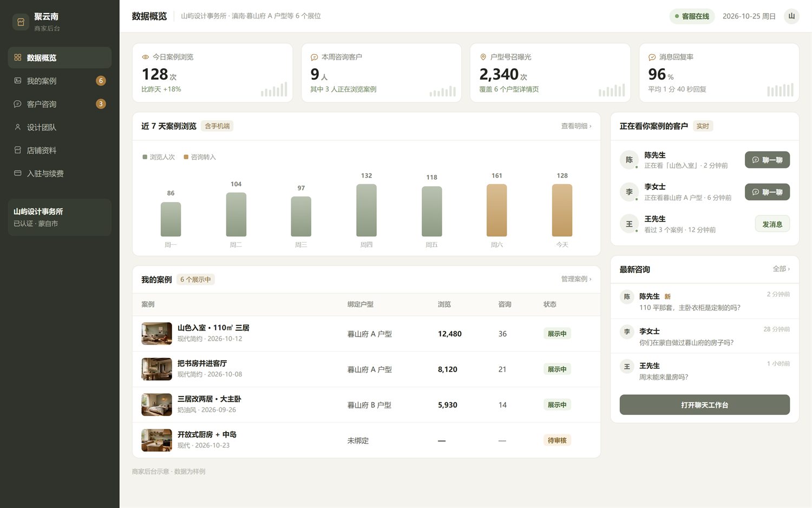This screenshot has width=812, height=508.
Task: Click the 数据概览 grid icon in sidebar
Action: [x=18, y=57]
